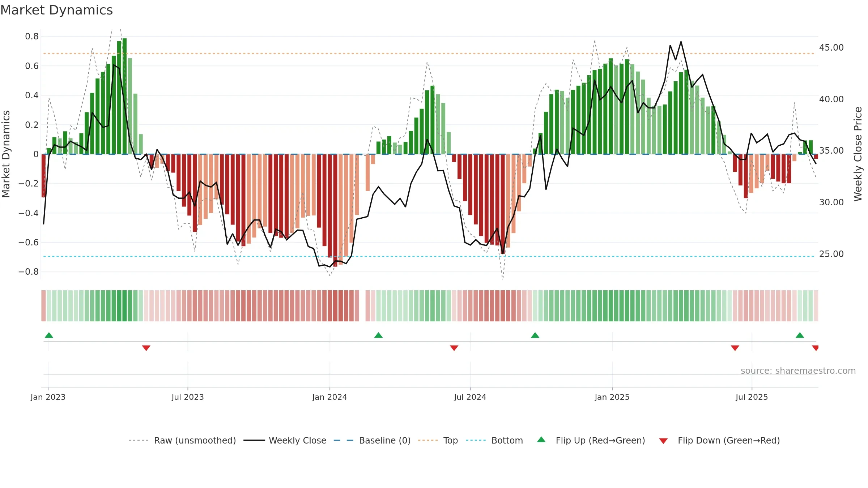The height and width of the screenshot is (488, 868).
Task: Click the 30.00 price tick label
Action: [x=831, y=202]
